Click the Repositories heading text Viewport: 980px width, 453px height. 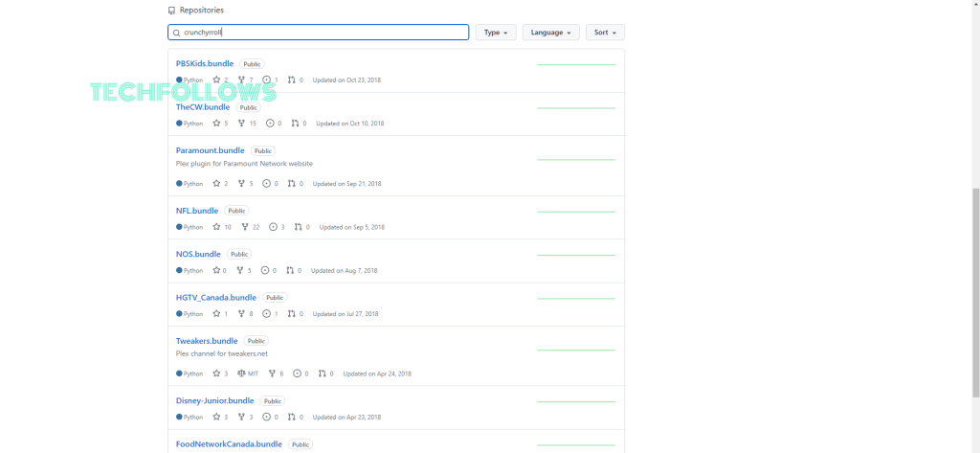click(x=201, y=10)
